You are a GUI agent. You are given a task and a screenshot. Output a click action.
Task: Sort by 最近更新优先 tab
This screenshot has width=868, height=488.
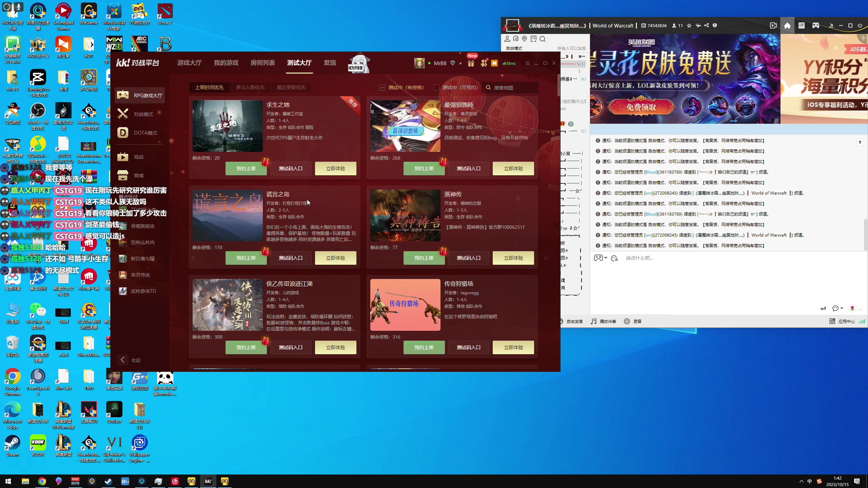pos(291,87)
